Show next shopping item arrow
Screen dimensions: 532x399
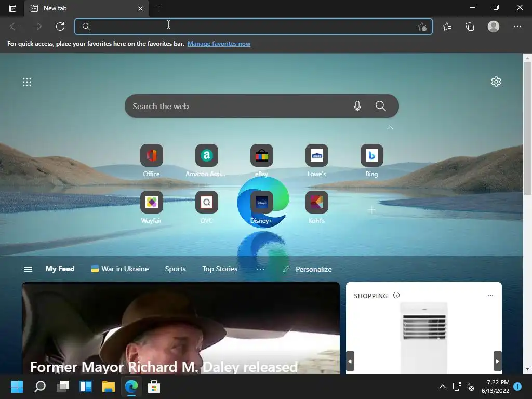497,361
